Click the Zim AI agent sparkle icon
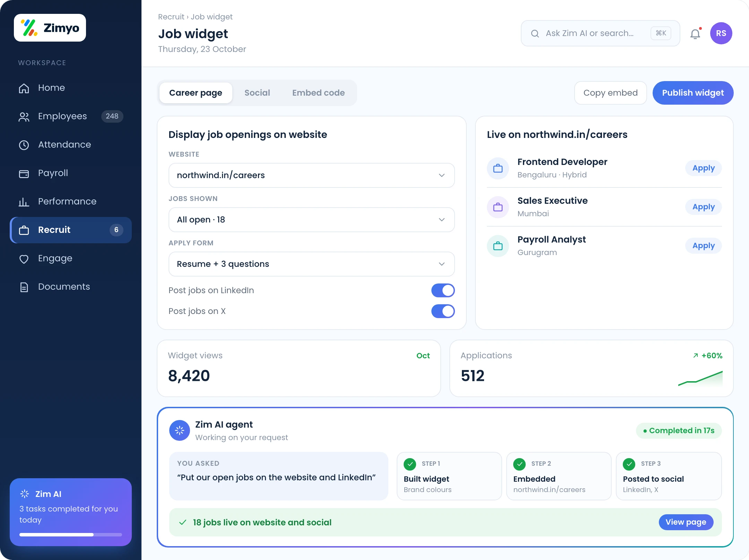 179,430
